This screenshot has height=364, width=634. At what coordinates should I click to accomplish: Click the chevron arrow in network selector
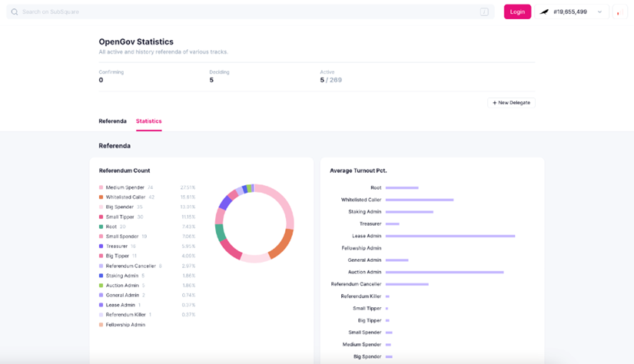pos(599,12)
